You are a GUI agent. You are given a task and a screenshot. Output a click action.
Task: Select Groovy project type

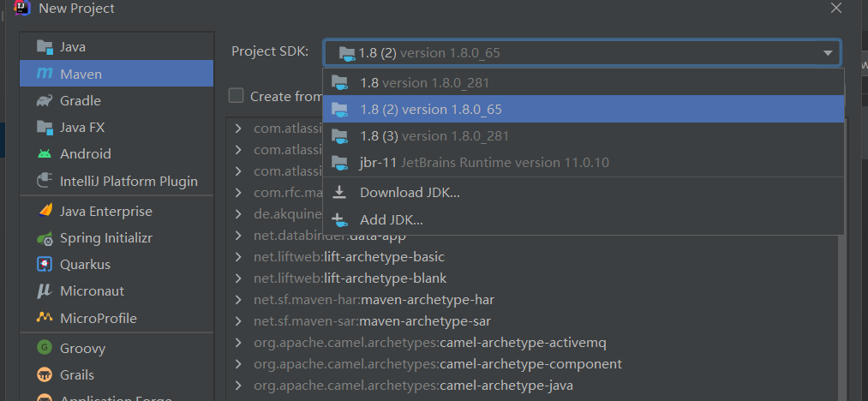click(117, 348)
